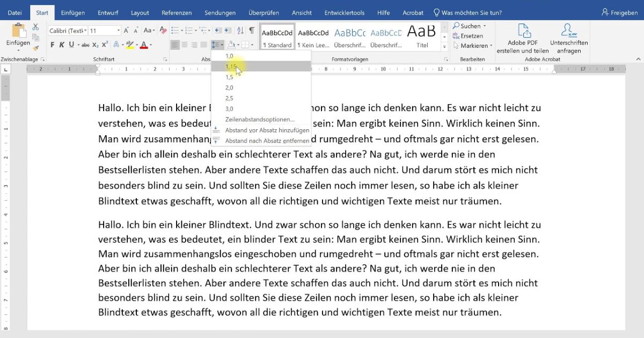Center align the text
644x338 pixels.
tap(185, 45)
